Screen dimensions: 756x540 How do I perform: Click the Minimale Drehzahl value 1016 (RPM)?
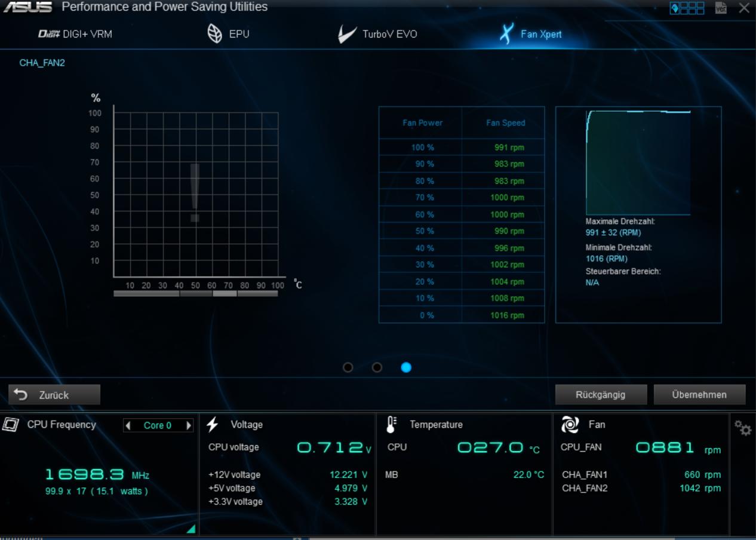(x=607, y=259)
